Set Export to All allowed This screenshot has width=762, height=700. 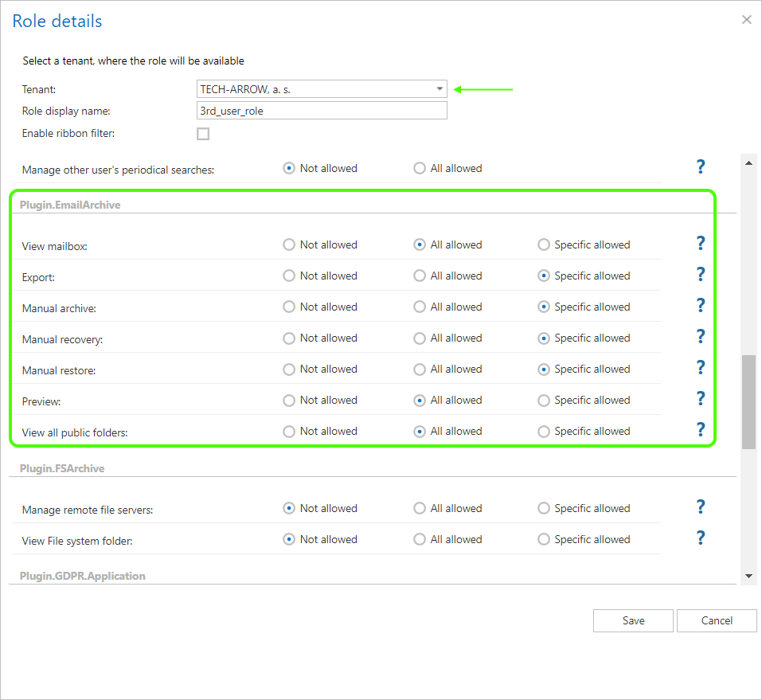tap(420, 276)
